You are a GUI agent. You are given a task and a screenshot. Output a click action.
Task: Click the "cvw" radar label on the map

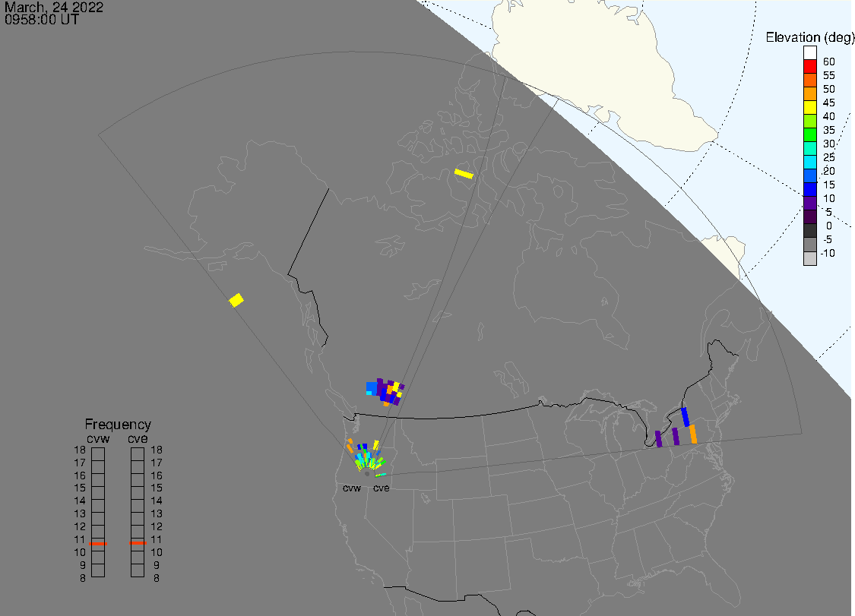point(352,488)
